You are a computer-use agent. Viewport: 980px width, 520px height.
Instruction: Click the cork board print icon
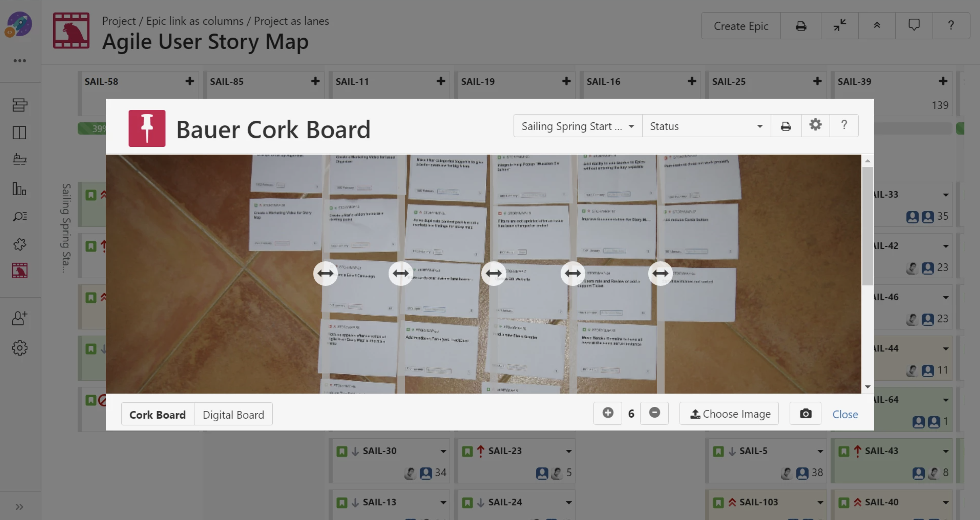click(786, 126)
